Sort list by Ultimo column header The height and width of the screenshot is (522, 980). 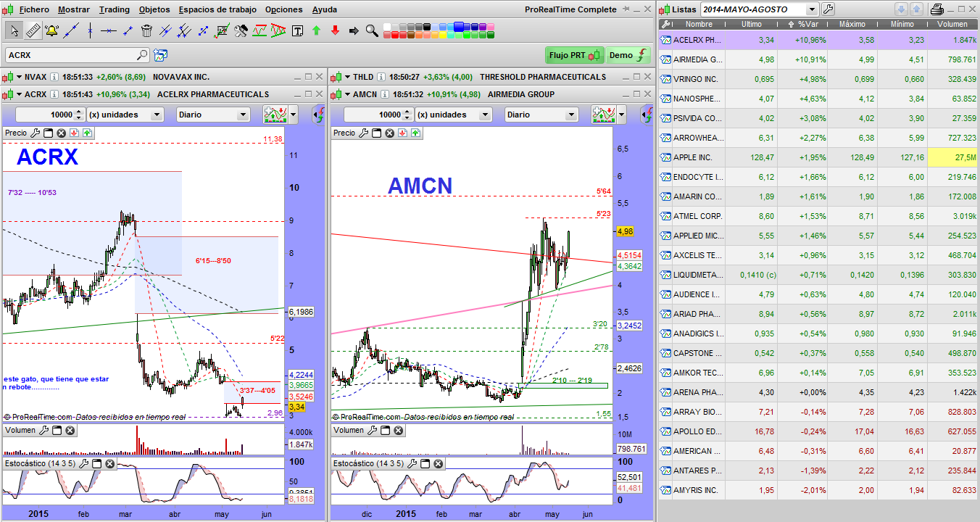[751, 24]
